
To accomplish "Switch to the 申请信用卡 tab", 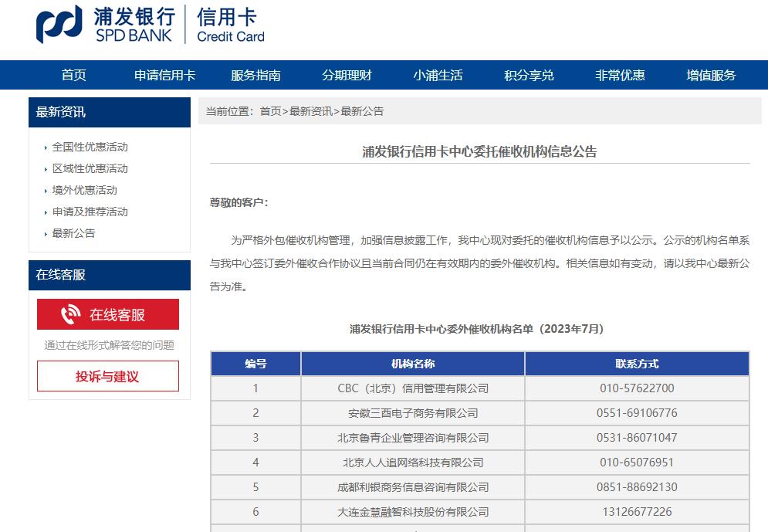I will tap(164, 75).
